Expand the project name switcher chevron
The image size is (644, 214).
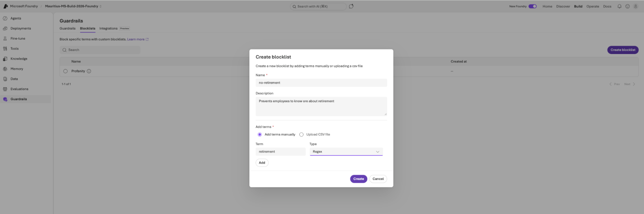coord(101,6)
